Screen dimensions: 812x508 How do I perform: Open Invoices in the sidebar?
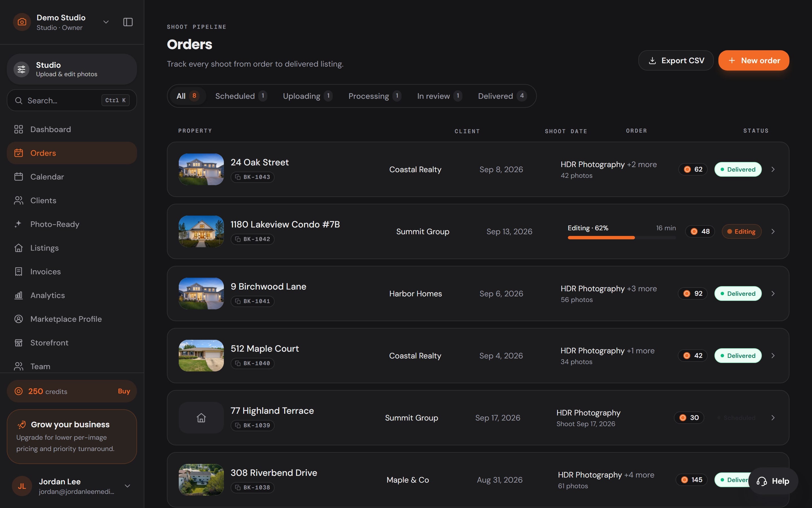point(72,271)
